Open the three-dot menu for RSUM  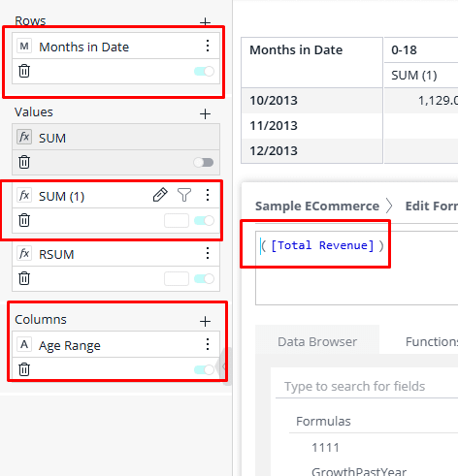(x=208, y=253)
